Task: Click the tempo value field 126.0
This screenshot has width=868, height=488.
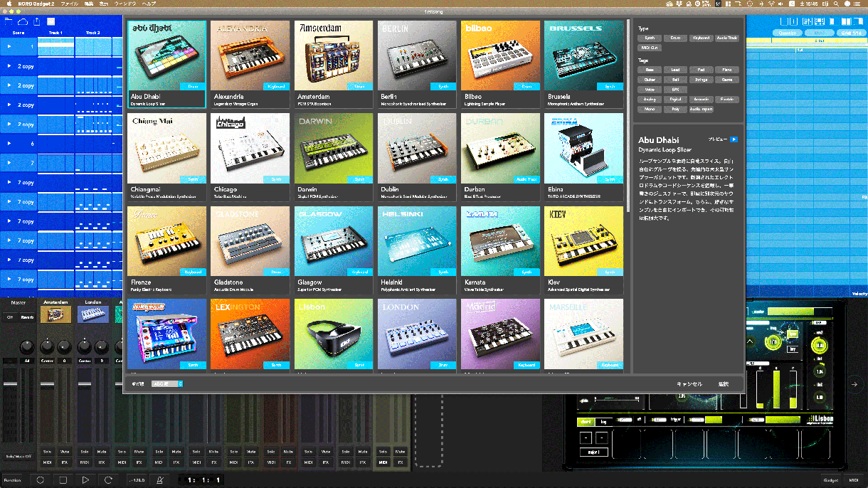Action: coord(137,479)
